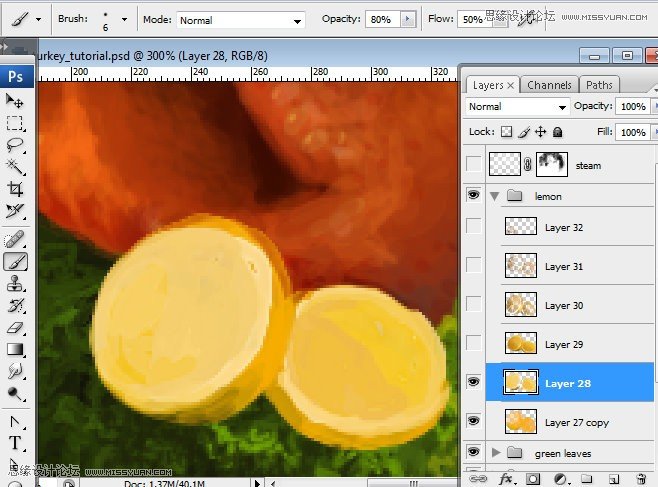Edit the brush Opacity 80% field

point(383,19)
